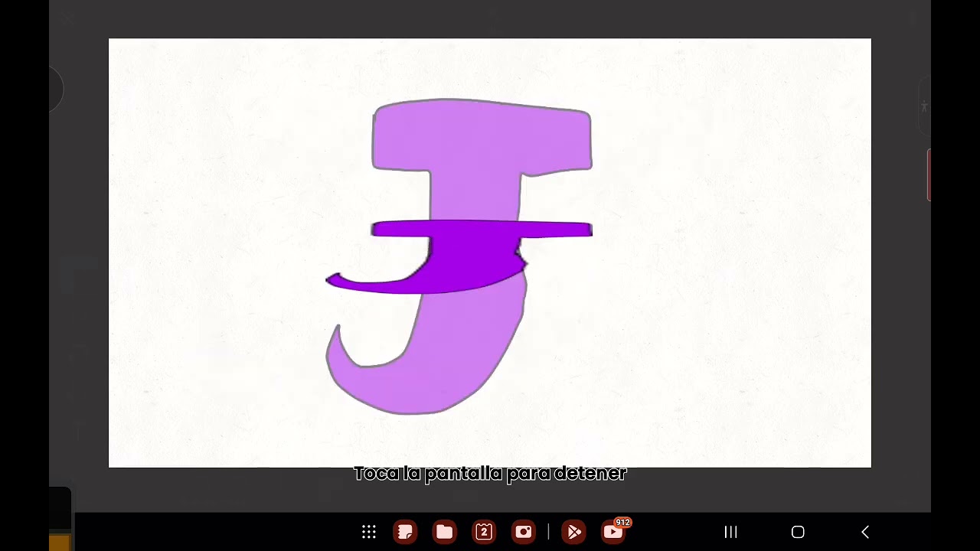Open the app drawer grid icon
The image size is (980, 551).
click(x=369, y=532)
